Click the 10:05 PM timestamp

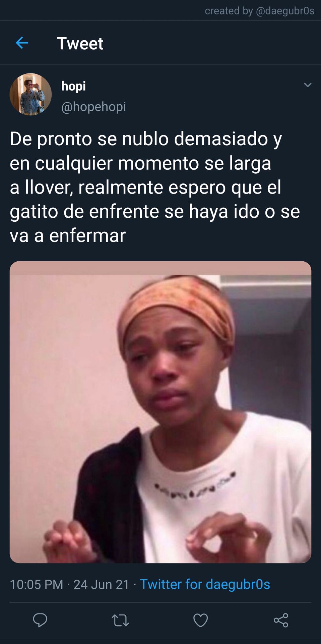pyautogui.click(x=37, y=584)
